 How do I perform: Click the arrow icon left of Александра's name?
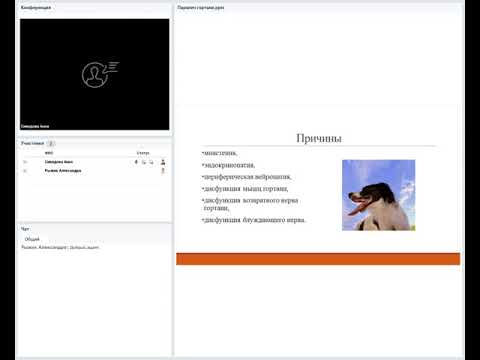(25, 171)
